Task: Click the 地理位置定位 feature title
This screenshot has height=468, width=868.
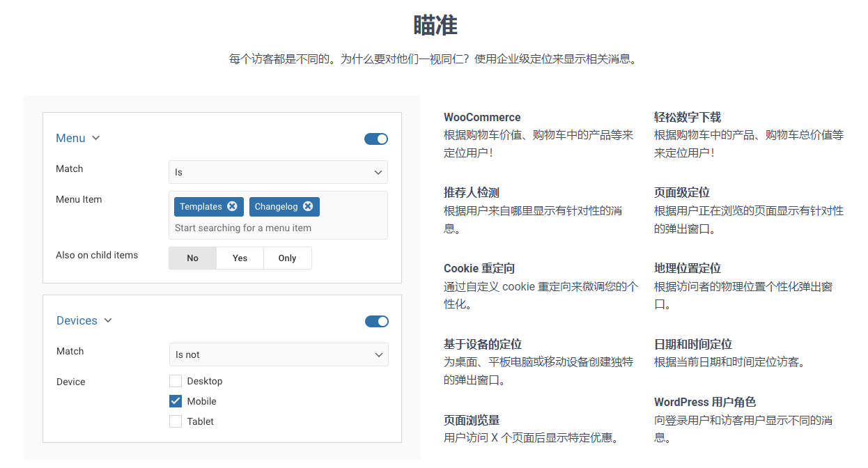Action: (688, 268)
